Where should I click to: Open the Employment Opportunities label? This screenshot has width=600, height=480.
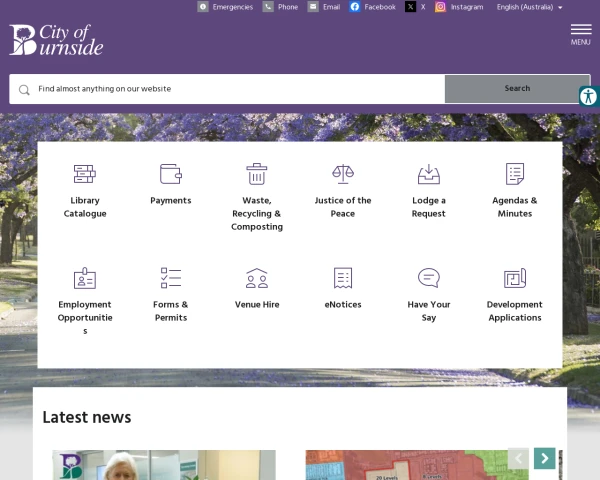tap(85, 317)
